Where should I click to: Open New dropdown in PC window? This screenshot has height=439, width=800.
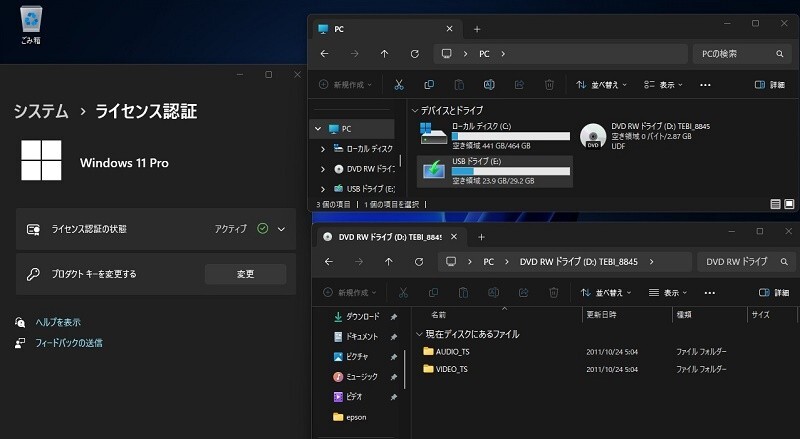point(345,85)
